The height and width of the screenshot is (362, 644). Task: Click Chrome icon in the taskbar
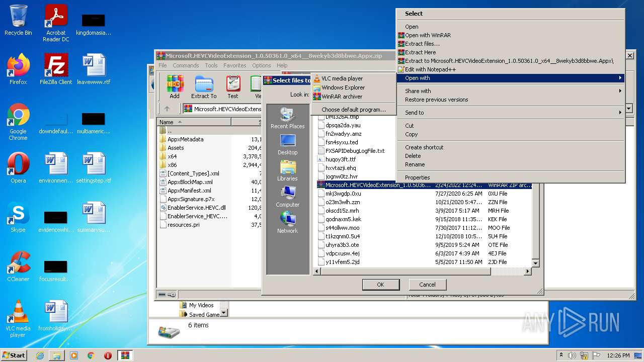91,355
